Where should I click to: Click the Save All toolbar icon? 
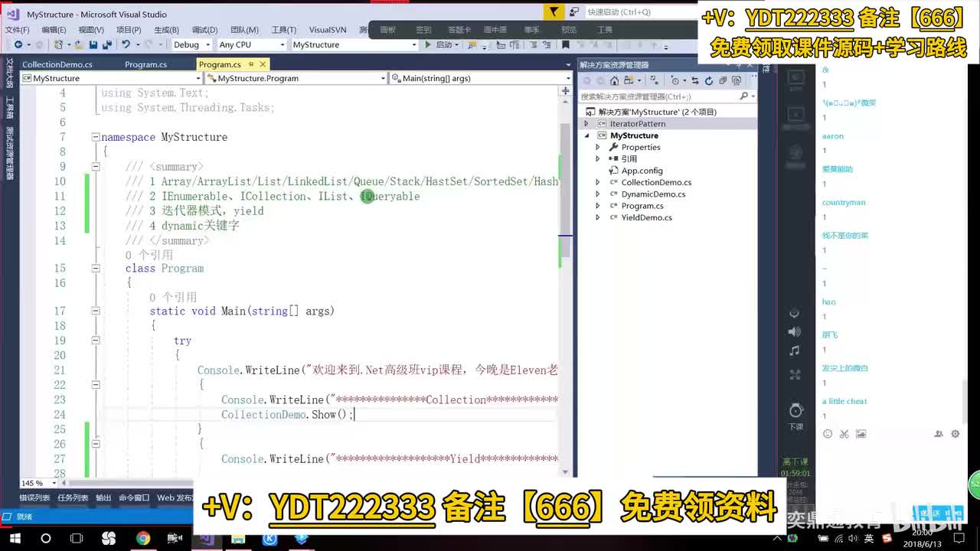tap(107, 44)
